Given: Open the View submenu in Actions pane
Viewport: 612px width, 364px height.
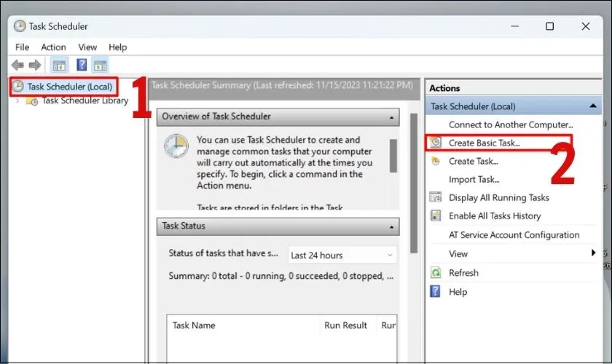Looking at the screenshot, I should click(x=458, y=253).
